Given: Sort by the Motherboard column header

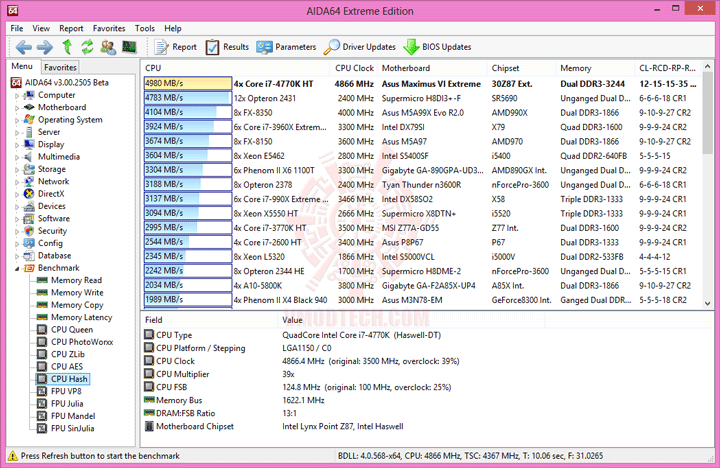Looking at the screenshot, I should 433,68.
